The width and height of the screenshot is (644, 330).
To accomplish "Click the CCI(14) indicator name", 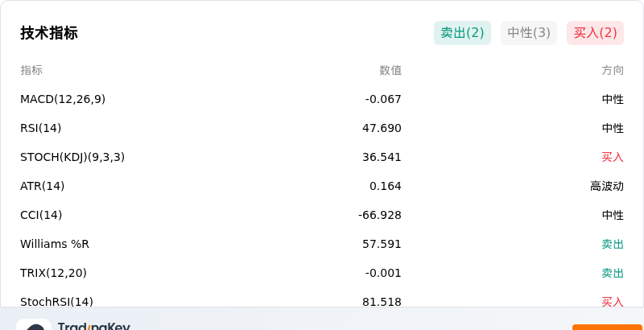I will point(41,215).
